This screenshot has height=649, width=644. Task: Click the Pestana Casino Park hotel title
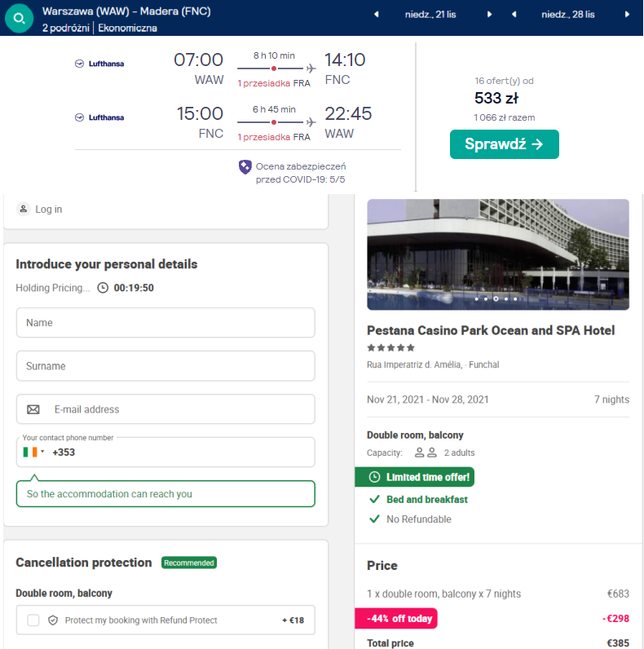[x=491, y=330]
